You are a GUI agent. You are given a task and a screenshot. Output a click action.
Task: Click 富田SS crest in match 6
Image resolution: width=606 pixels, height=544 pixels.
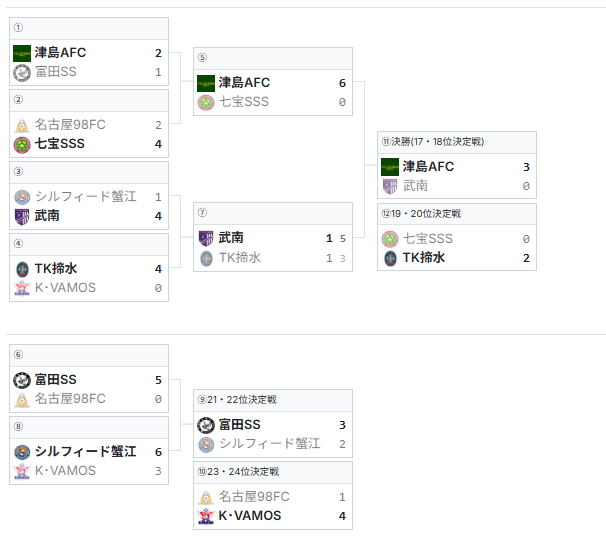(22, 380)
